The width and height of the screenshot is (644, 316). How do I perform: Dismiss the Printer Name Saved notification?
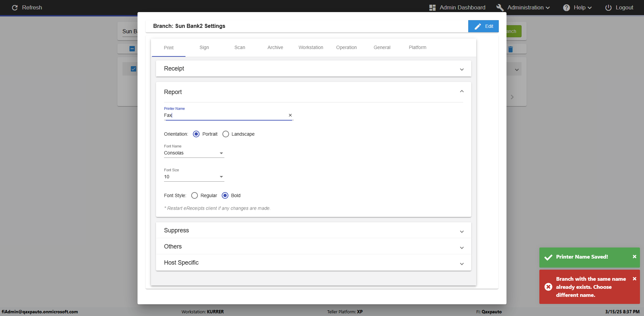[x=634, y=257]
